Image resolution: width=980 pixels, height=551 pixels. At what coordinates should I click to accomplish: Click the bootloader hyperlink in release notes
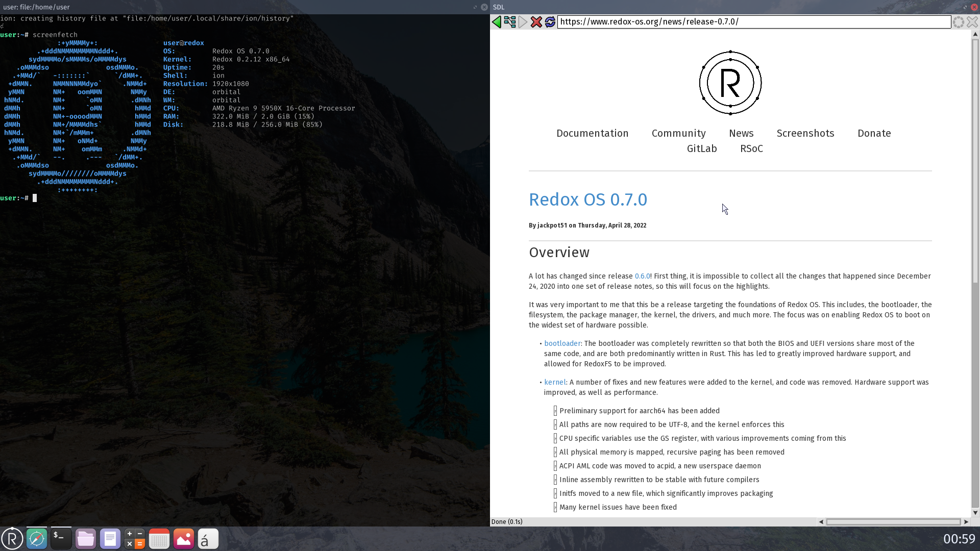point(562,343)
